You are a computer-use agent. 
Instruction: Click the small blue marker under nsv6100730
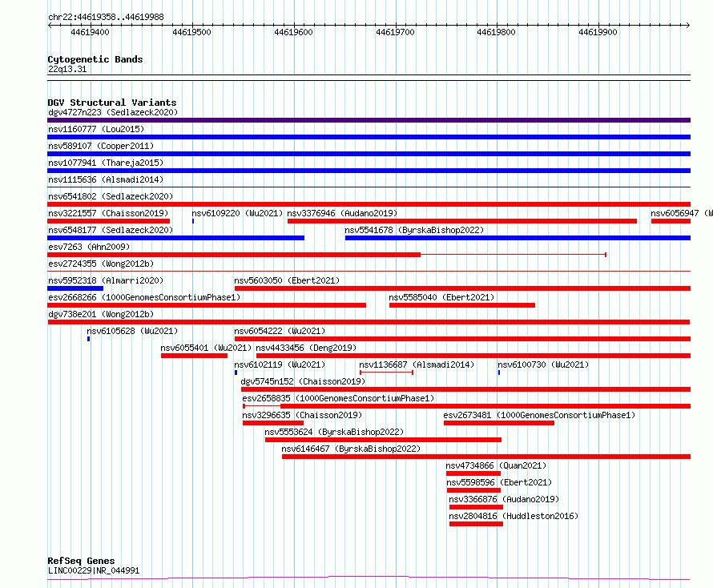click(499, 373)
